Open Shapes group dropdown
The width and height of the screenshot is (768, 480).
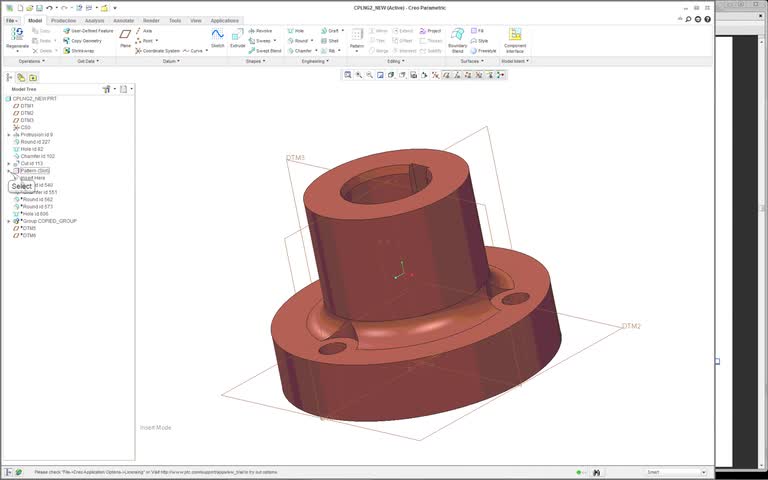[255, 61]
